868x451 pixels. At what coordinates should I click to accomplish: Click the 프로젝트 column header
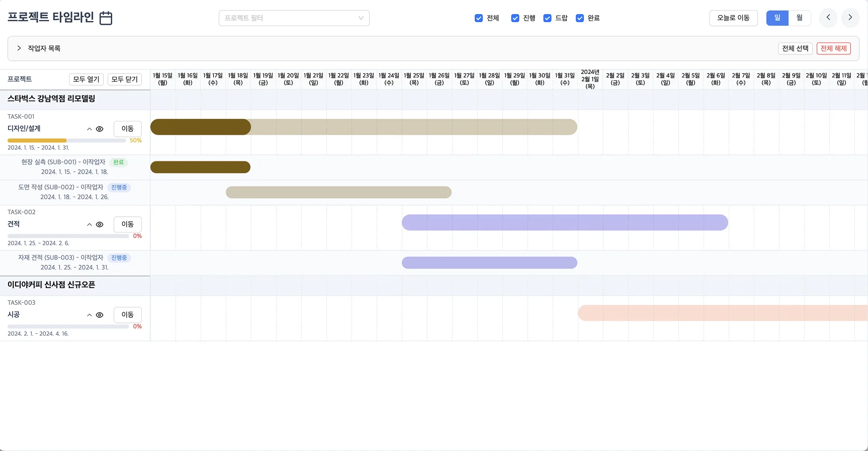tap(20, 79)
